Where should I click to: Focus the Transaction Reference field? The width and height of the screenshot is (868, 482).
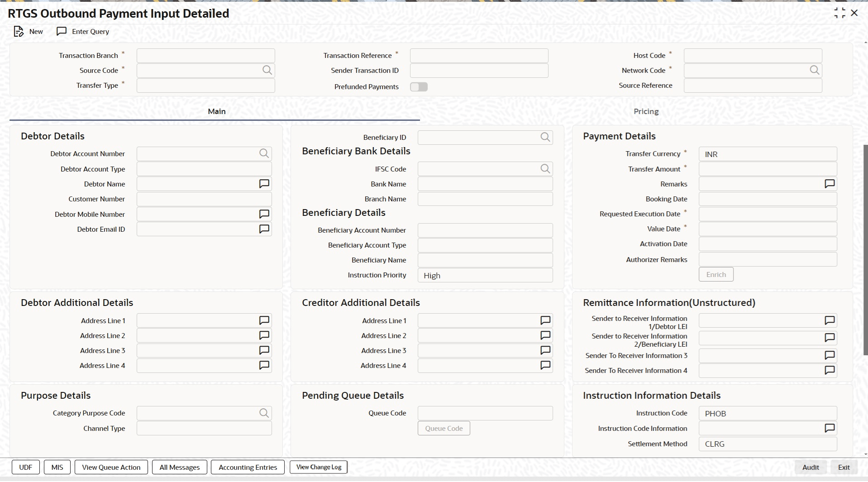pos(479,56)
